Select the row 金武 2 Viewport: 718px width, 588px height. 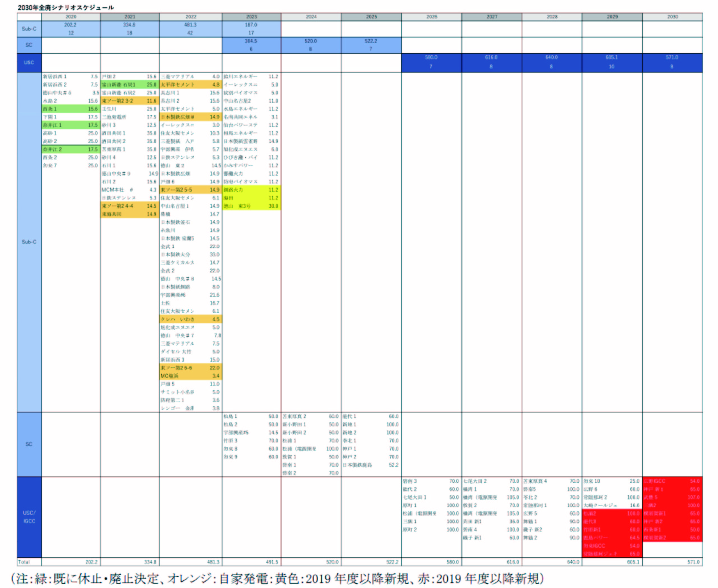191,271
